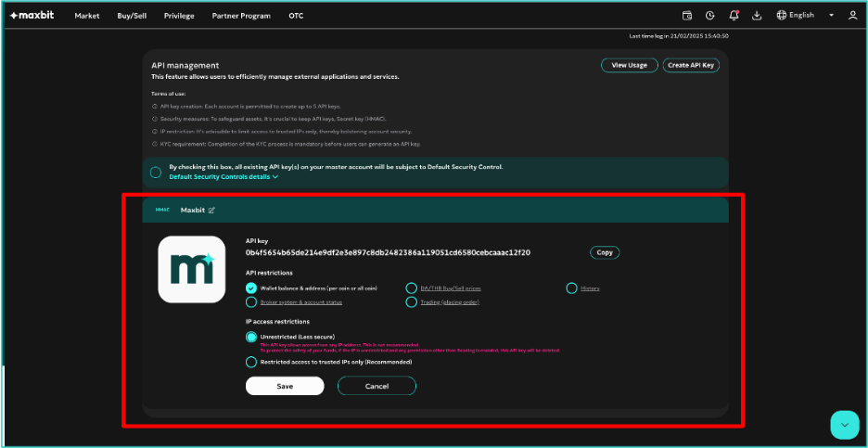Click the history clock icon
The width and height of the screenshot is (868, 448).
tap(710, 16)
